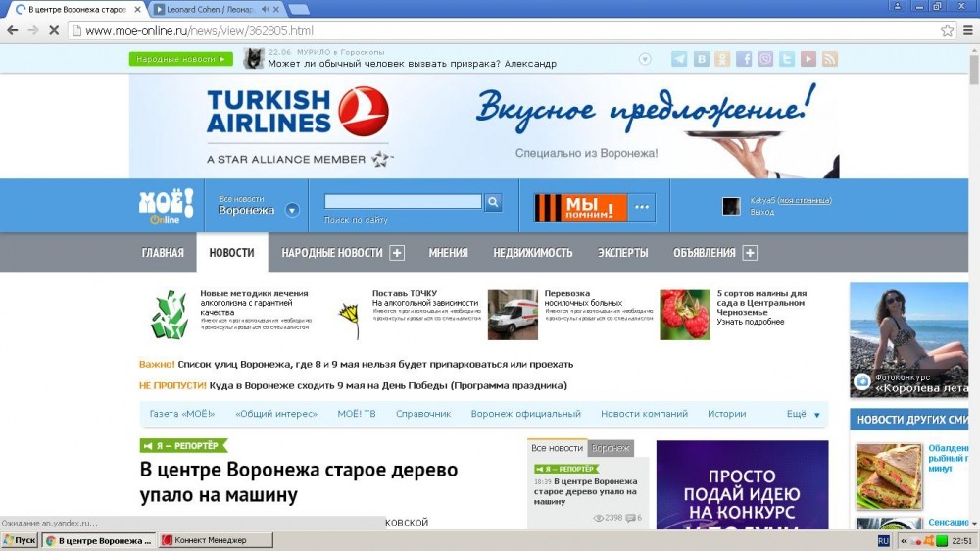Open the street parking ban list headline
The height and width of the screenshot is (551, 980).
375,364
